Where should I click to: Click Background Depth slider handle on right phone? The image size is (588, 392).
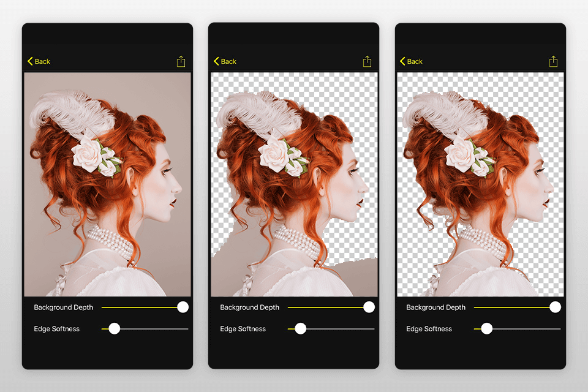pos(555,307)
